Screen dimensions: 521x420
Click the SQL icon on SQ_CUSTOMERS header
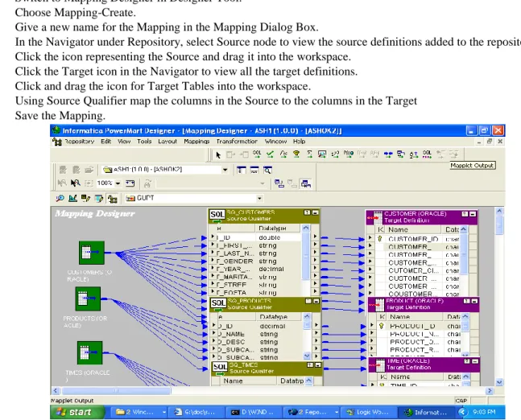point(217,215)
